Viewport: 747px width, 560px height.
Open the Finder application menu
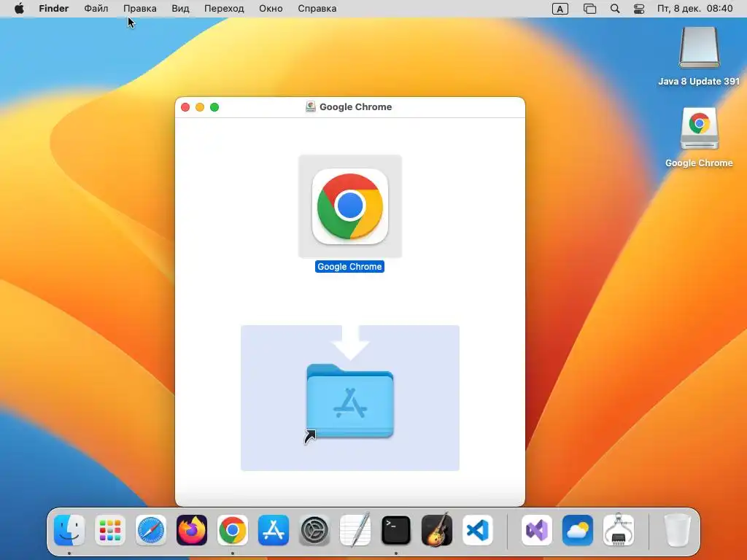tap(54, 9)
